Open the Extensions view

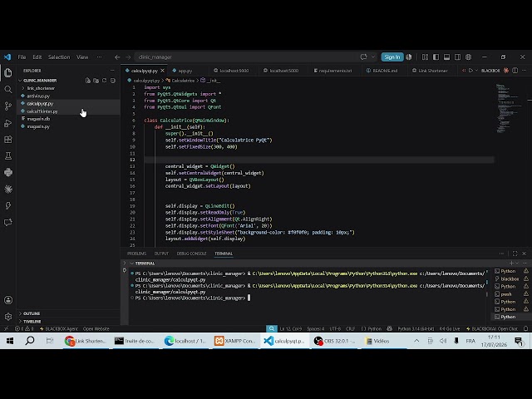pos(8,140)
